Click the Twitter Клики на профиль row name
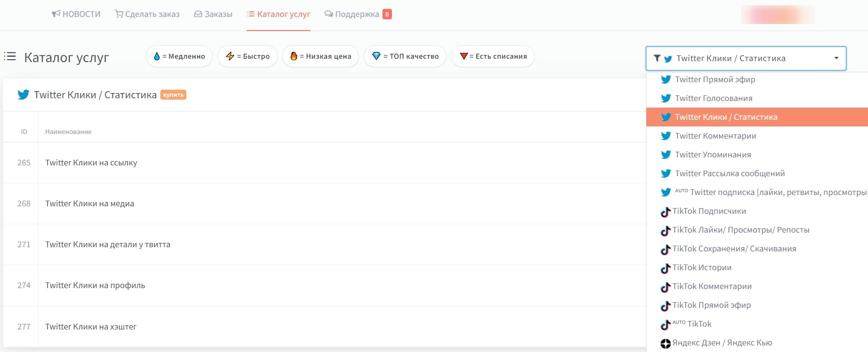868x352 pixels. coord(95,285)
